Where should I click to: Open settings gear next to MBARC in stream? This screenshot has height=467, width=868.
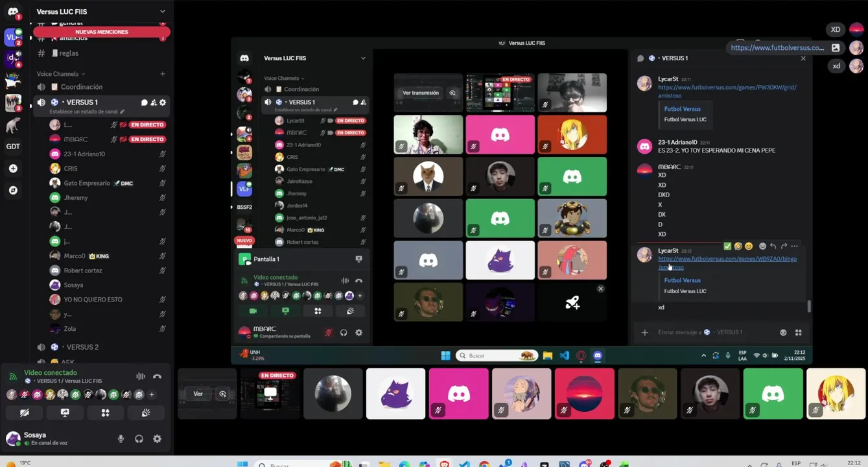click(x=358, y=333)
